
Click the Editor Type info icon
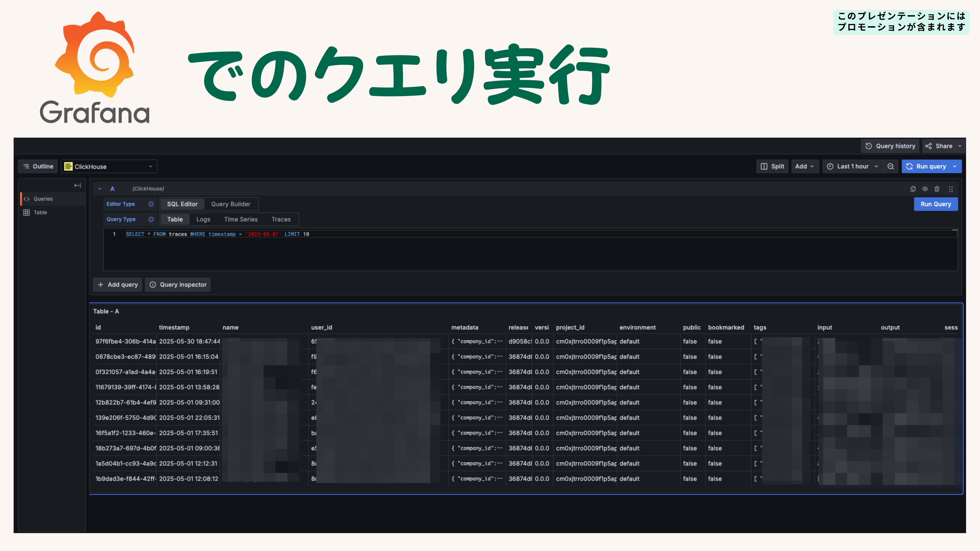[x=151, y=204]
